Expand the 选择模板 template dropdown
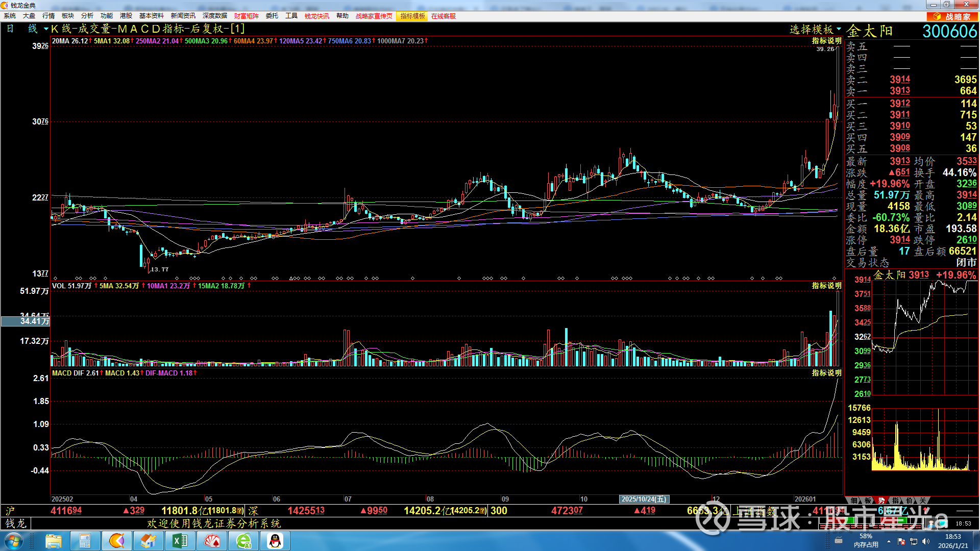 click(x=815, y=30)
